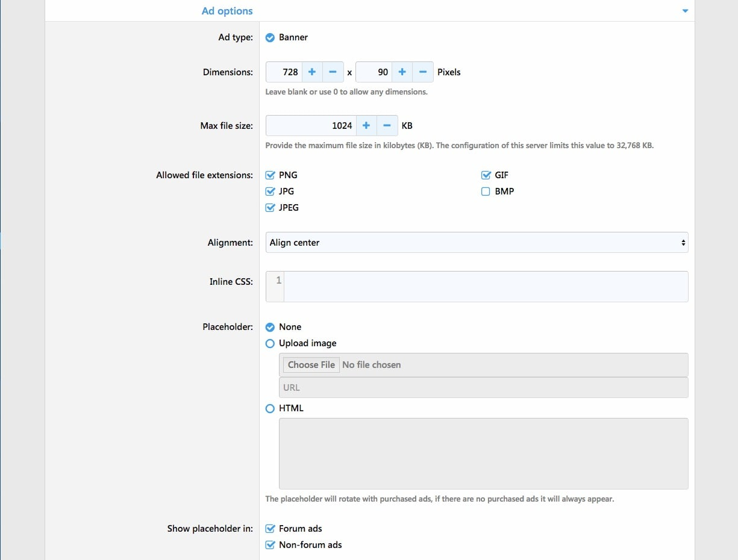The height and width of the screenshot is (560, 738).
Task: Click the Ad options header title
Action: [x=227, y=11]
